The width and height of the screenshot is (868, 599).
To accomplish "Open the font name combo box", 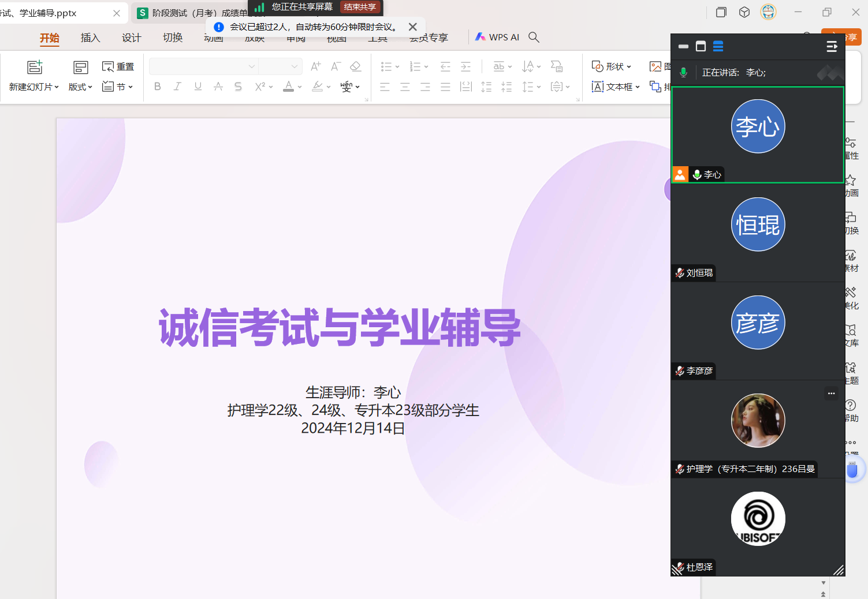I will pos(203,66).
